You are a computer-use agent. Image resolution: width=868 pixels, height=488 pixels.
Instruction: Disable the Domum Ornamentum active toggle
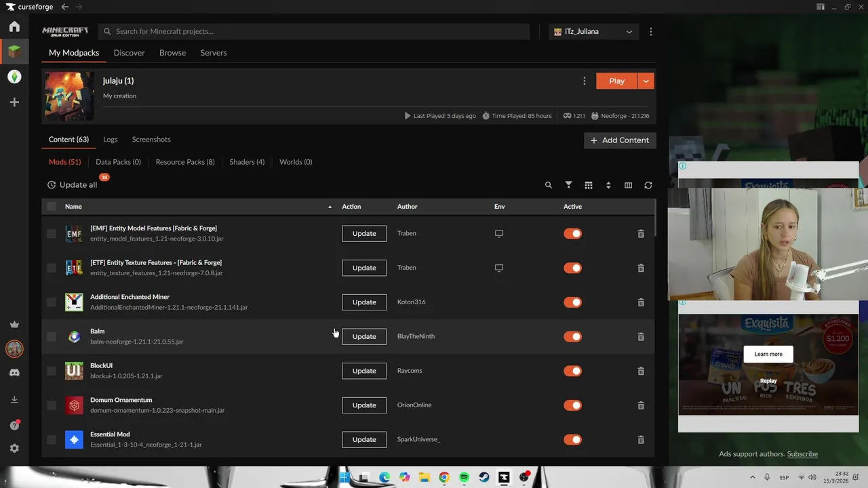click(x=573, y=405)
